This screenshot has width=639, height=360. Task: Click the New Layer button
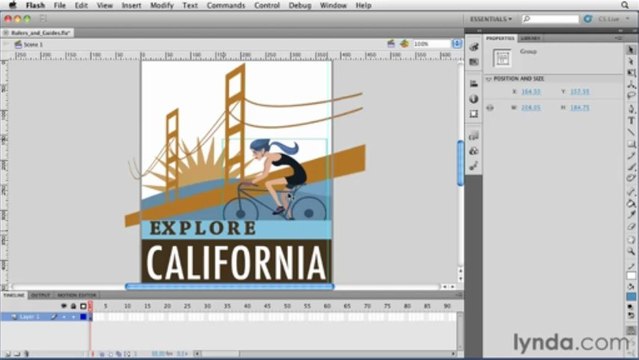(7, 354)
